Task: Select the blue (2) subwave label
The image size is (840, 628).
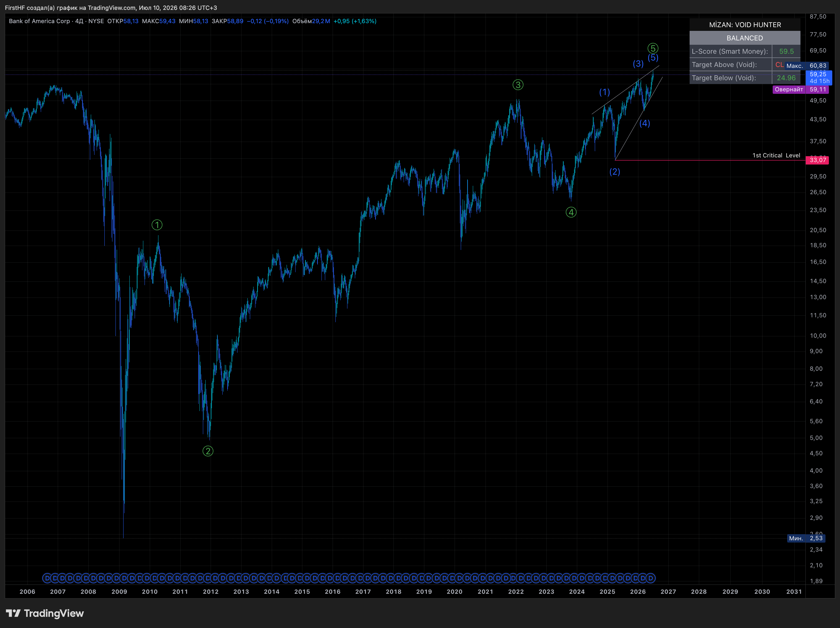Action: point(615,172)
